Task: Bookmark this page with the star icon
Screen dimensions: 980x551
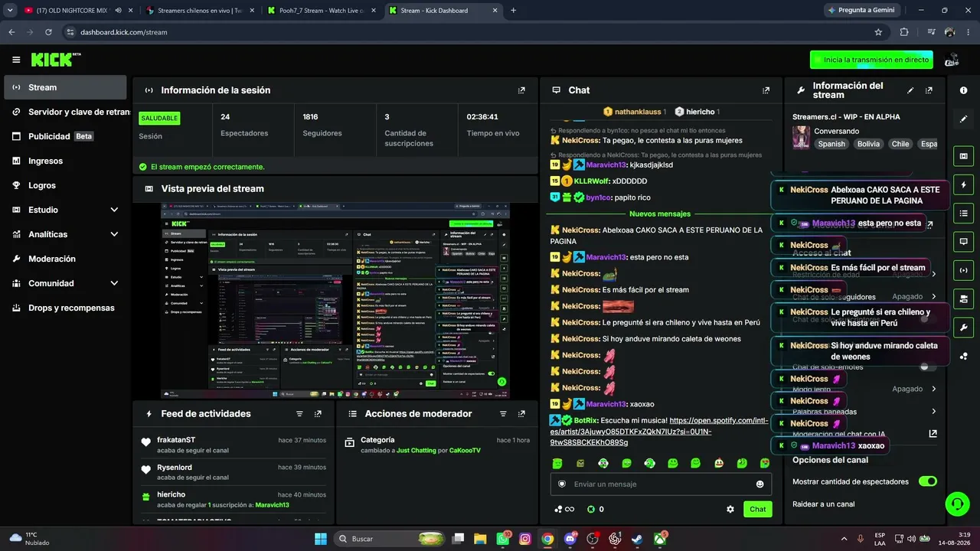Action: [x=878, y=32]
